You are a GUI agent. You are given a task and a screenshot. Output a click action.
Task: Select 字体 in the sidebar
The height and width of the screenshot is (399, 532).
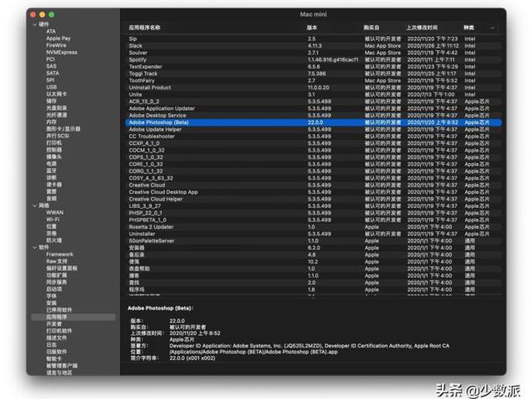(51, 296)
